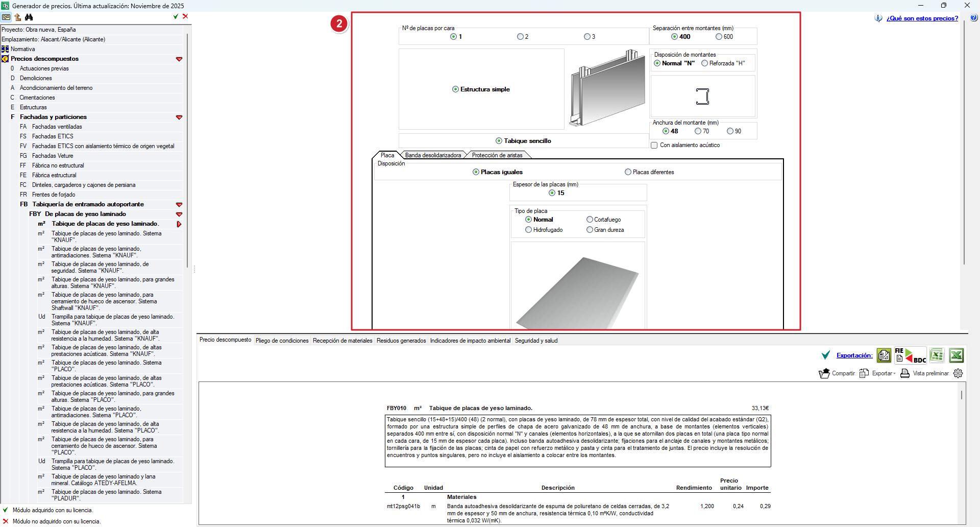Click the brown up-level arrow icon

coord(18,17)
